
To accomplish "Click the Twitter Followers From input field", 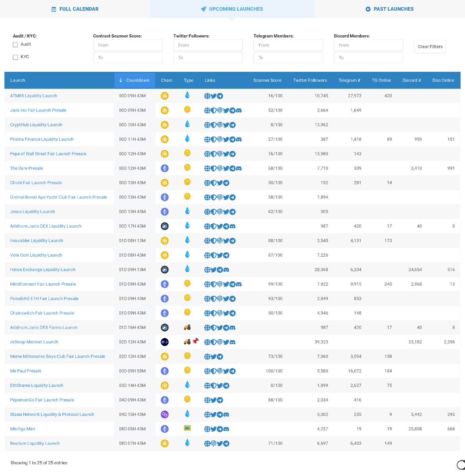I will pyautogui.click(x=208, y=45).
